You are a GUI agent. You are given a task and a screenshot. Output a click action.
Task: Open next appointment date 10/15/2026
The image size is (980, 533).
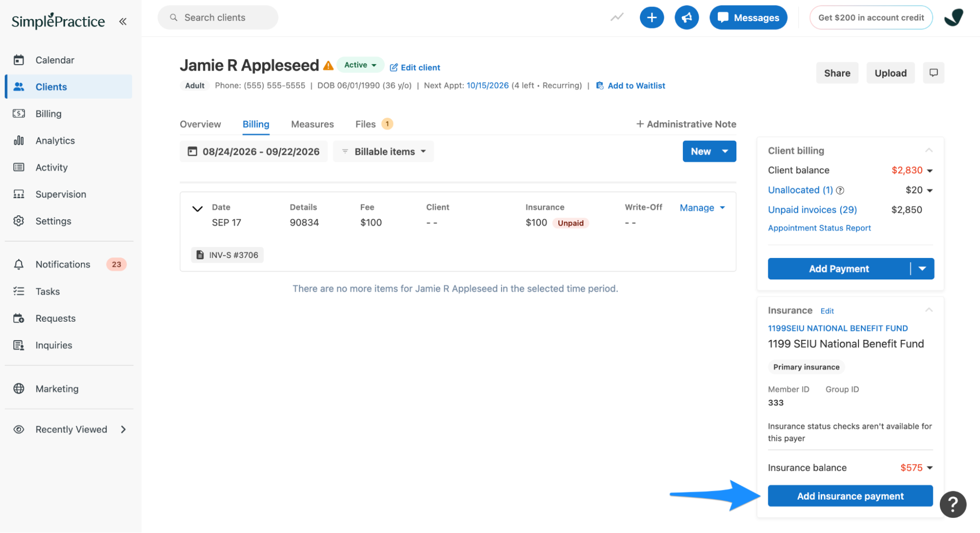pyautogui.click(x=487, y=85)
